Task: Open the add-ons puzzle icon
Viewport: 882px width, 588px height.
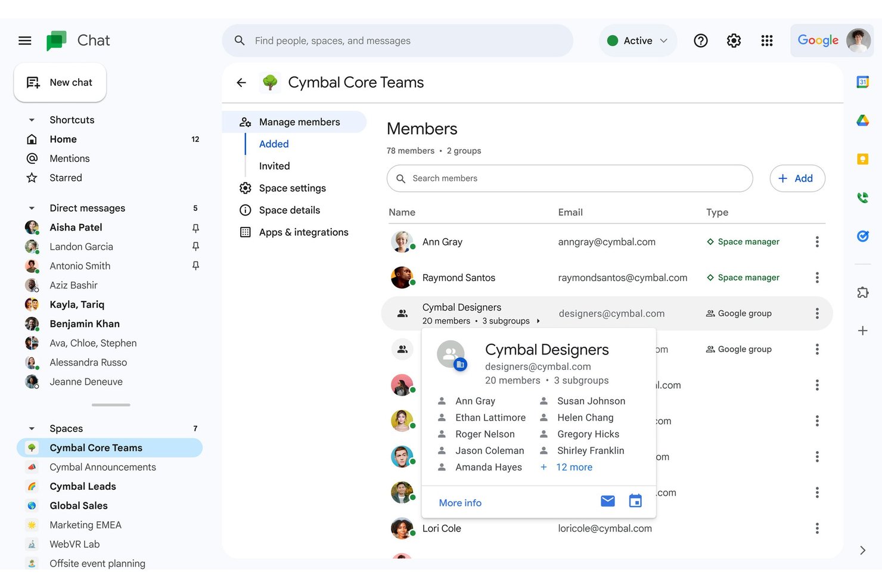Action: [x=862, y=292]
